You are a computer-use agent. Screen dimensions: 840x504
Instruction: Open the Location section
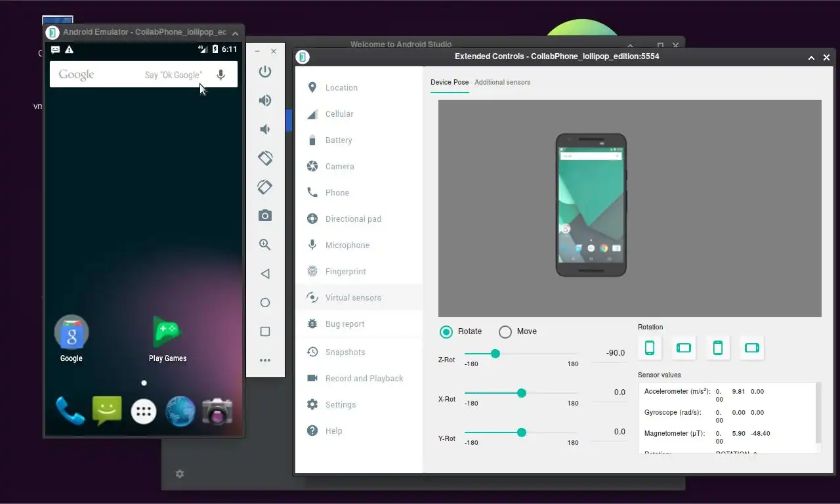359,88
